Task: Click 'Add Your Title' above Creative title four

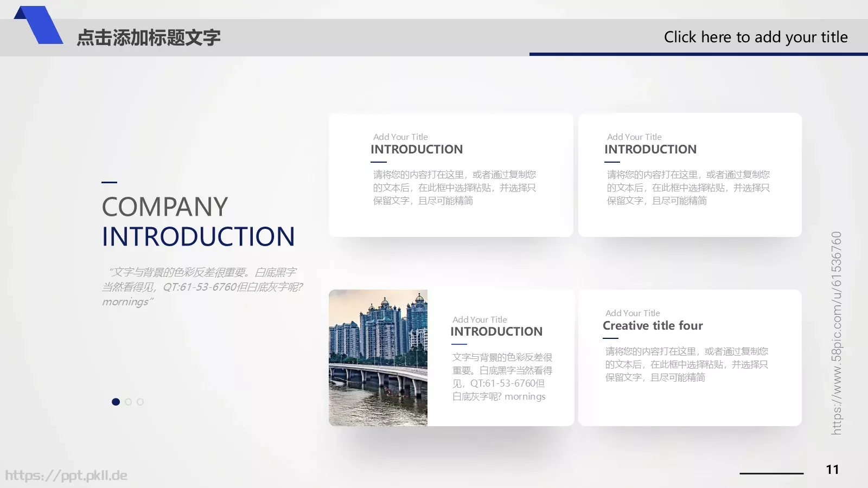Action: coord(633,313)
